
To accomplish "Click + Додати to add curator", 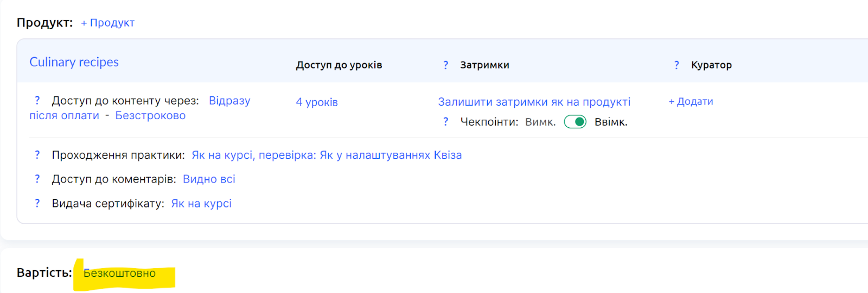I will coord(691,101).
